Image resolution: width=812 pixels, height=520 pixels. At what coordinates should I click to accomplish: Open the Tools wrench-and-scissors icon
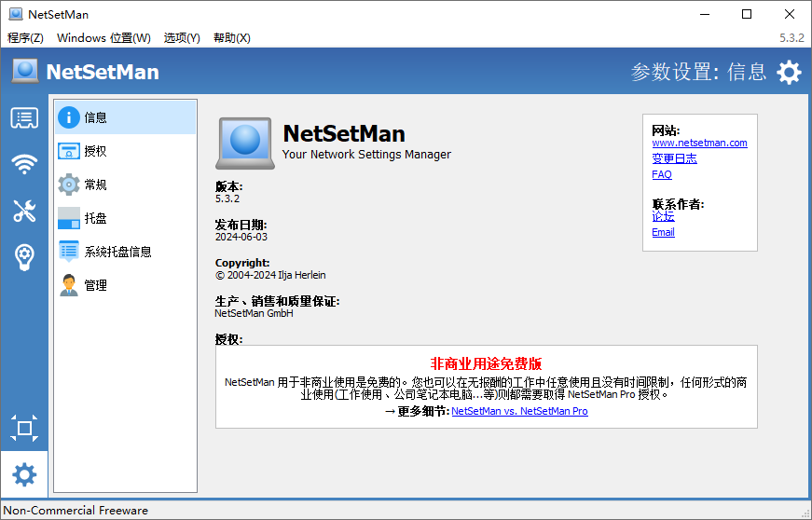tap(24, 211)
